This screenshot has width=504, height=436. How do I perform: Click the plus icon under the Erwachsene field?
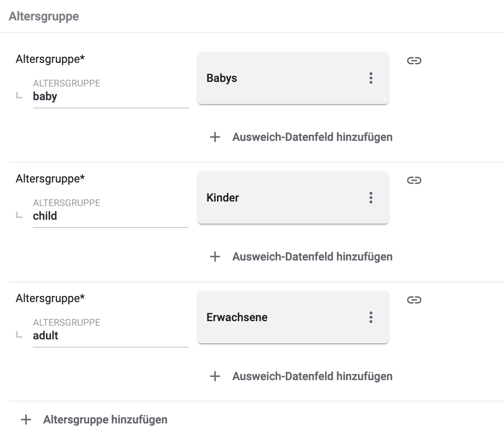pyautogui.click(x=215, y=377)
